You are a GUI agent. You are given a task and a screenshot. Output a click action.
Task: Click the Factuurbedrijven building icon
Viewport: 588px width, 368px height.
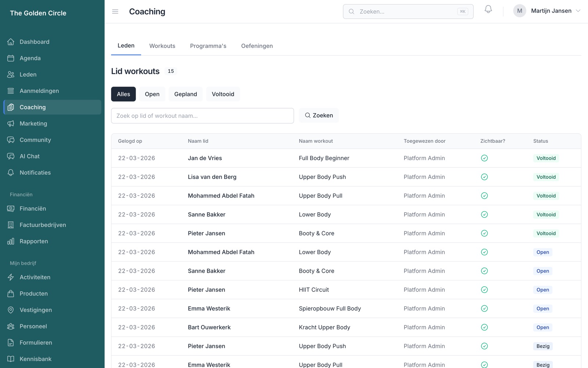click(x=11, y=225)
